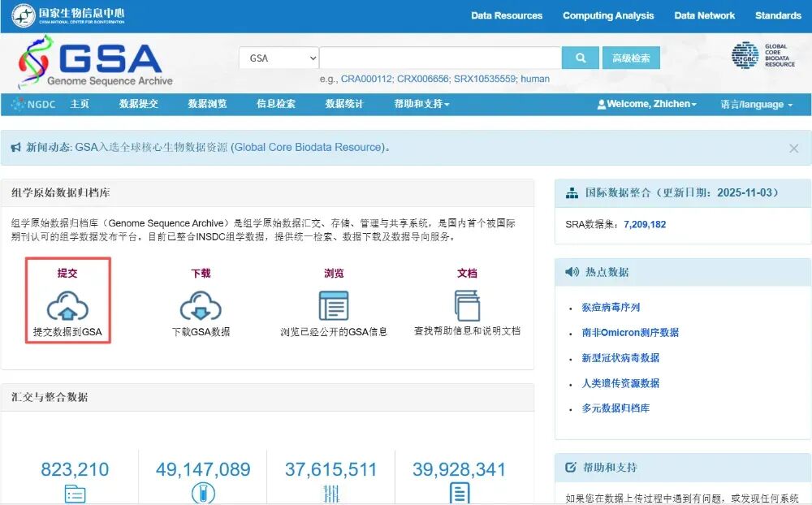Open Data Network in the top bar

(x=704, y=15)
